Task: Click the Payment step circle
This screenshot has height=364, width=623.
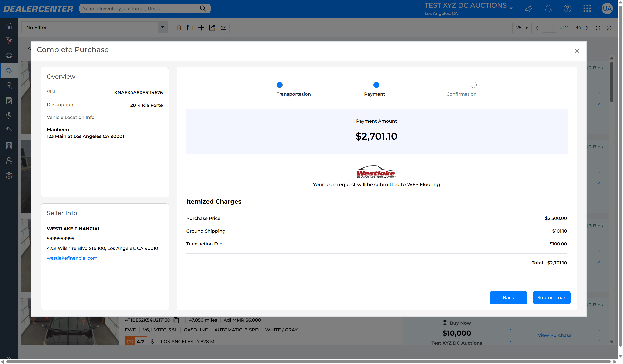Action: (x=376, y=85)
